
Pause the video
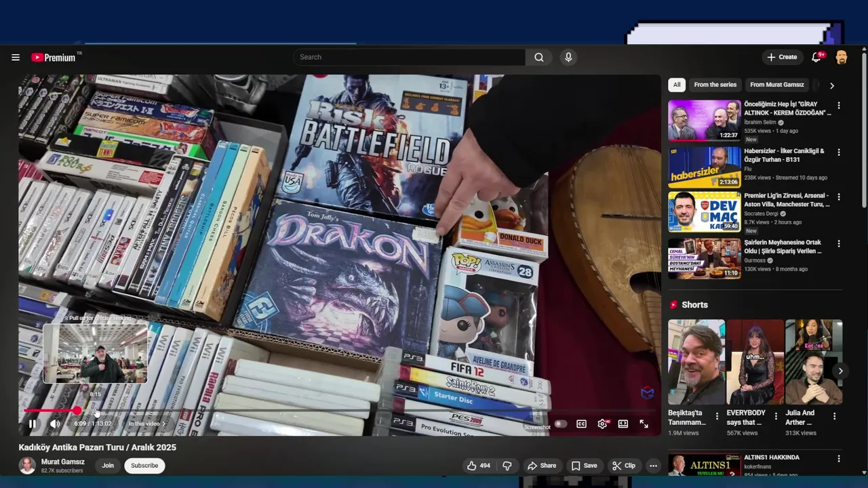32,424
